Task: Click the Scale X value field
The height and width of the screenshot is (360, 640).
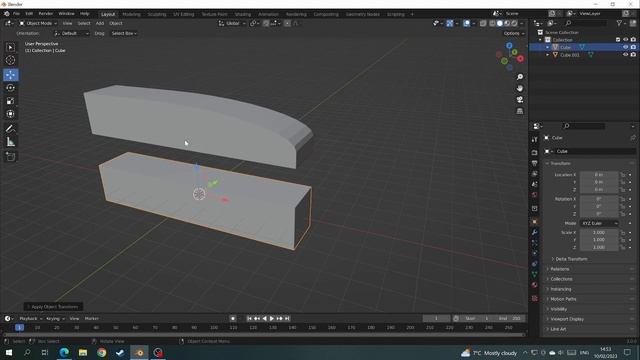Action: (x=599, y=233)
